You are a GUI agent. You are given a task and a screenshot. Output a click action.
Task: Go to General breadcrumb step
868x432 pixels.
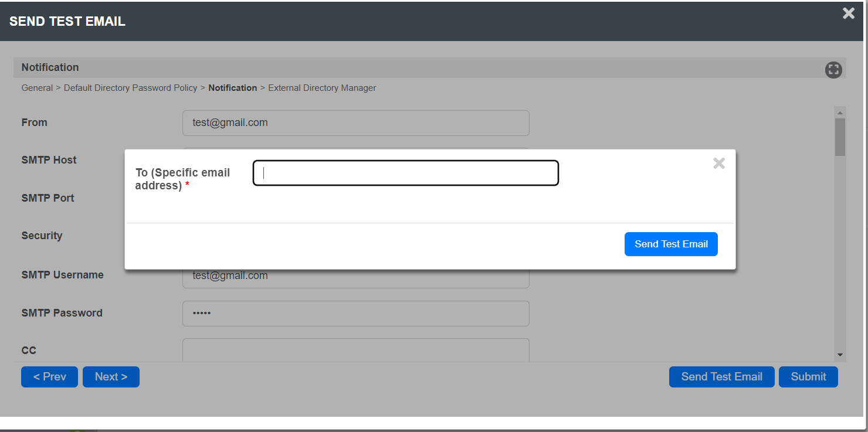(37, 88)
